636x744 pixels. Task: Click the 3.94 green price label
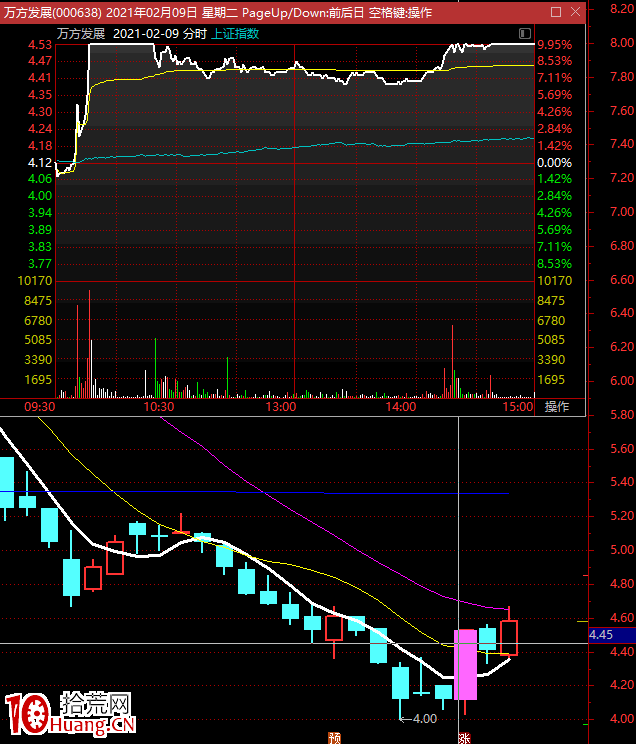click(x=40, y=213)
